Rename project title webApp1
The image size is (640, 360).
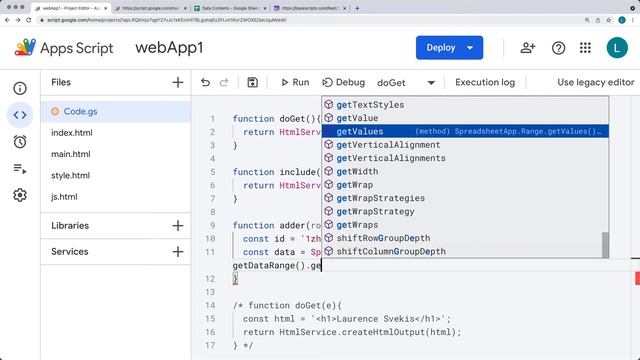pos(169,48)
